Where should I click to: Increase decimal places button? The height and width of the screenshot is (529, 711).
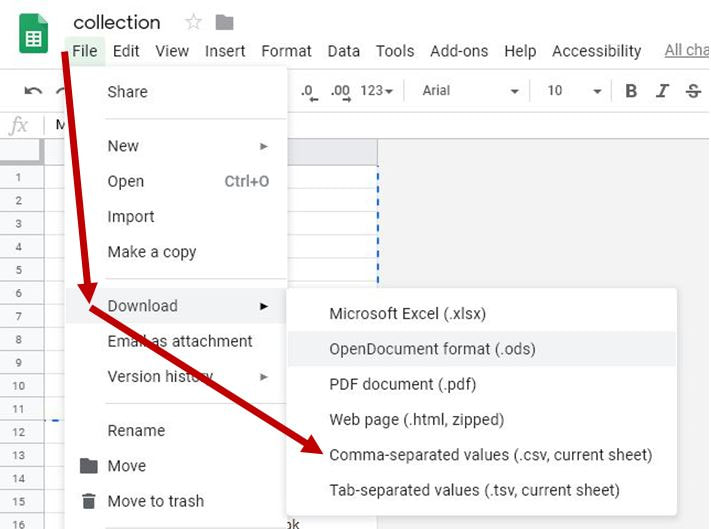tap(341, 92)
